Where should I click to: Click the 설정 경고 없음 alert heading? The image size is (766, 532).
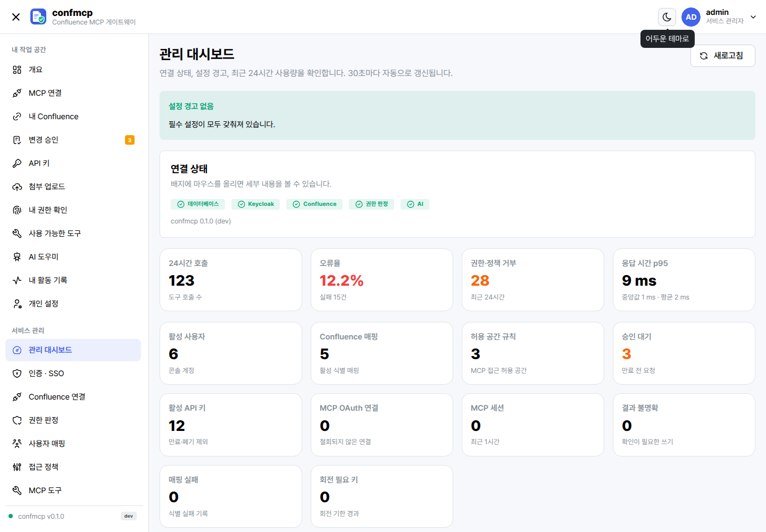point(191,106)
